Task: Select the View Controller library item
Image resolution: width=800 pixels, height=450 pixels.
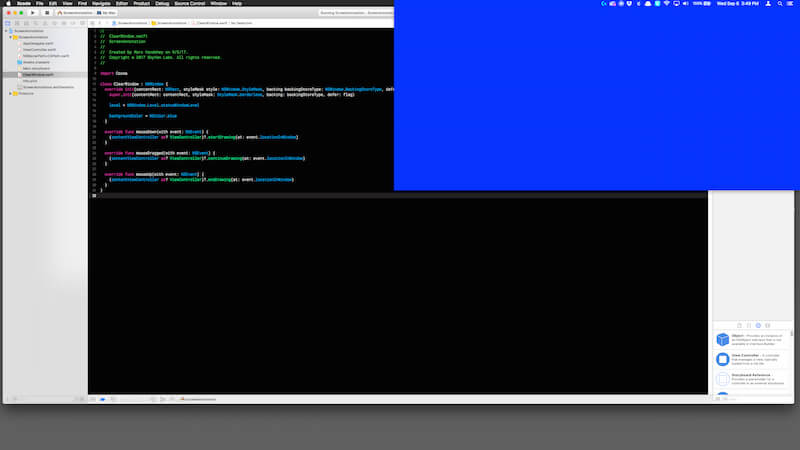Action: (x=752, y=359)
